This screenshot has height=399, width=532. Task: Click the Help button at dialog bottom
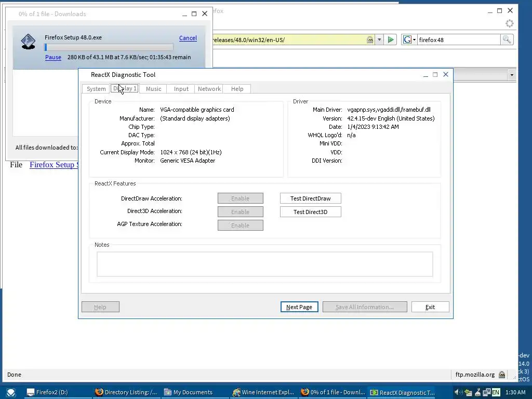click(x=100, y=307)
